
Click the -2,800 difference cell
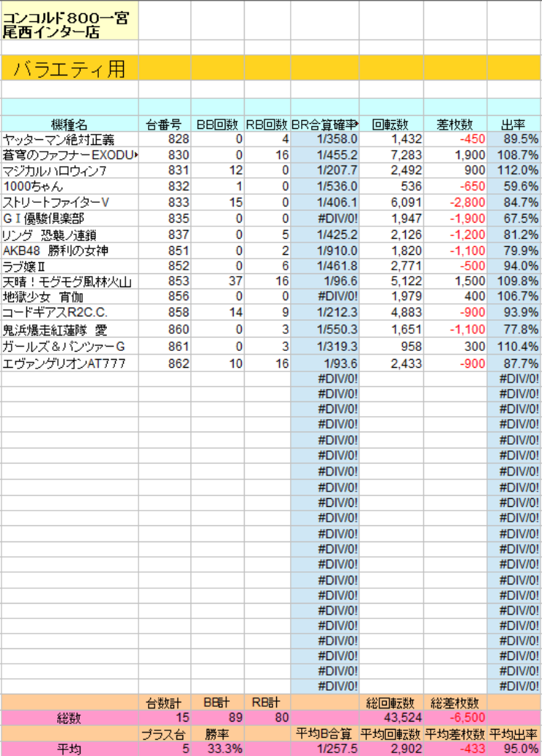pos(455,202)
